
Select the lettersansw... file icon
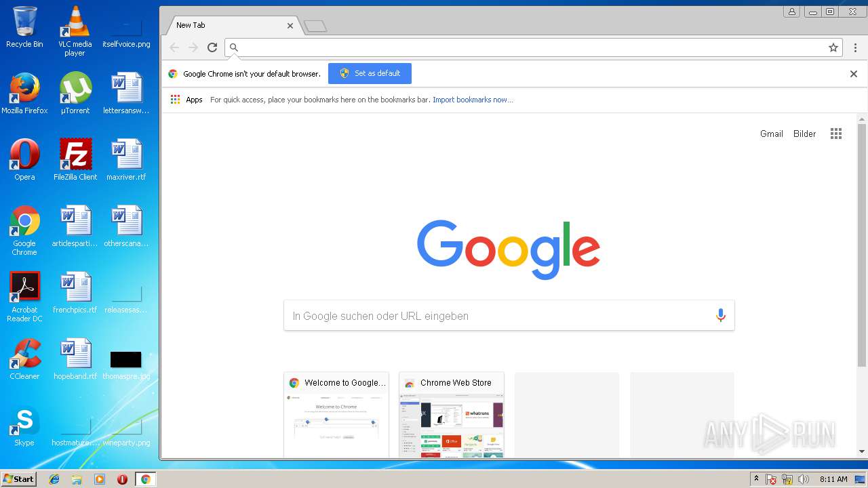click(x=126, y=93)
